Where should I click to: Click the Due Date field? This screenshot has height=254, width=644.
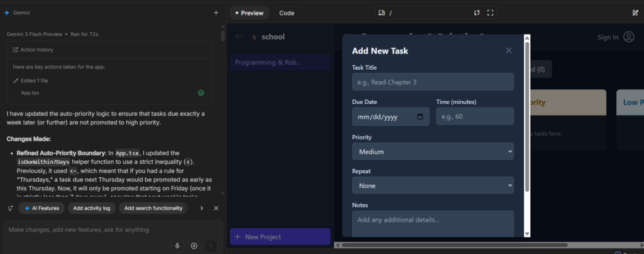coord(391,116)
